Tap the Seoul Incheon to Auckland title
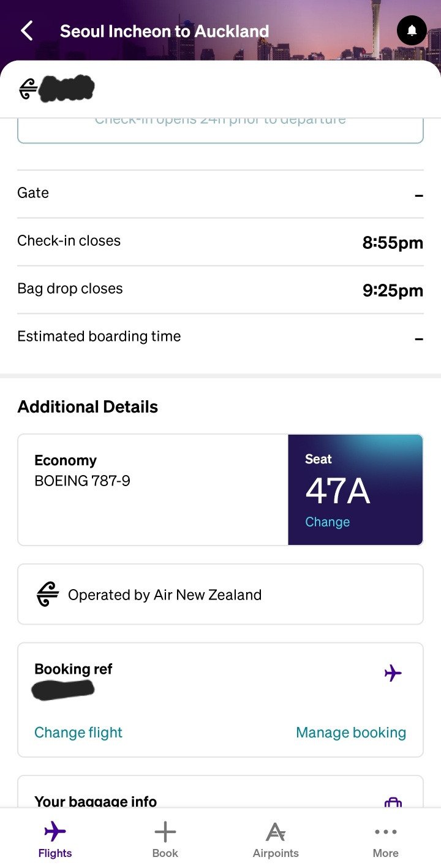The width and height of the screenshot is (441, 868). click(165, 31)
